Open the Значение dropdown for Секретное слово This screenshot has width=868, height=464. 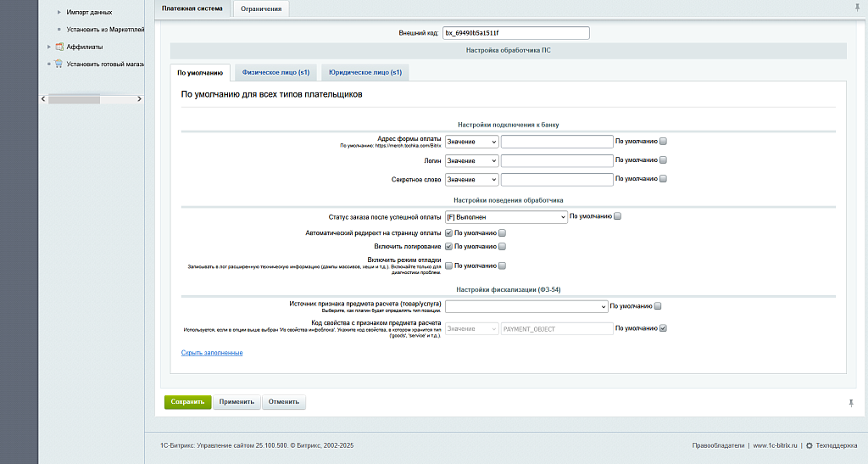471,180
